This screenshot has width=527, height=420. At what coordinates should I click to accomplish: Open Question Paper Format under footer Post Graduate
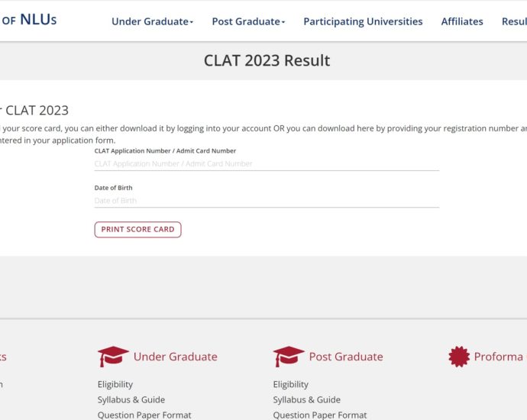coord(320,415)
